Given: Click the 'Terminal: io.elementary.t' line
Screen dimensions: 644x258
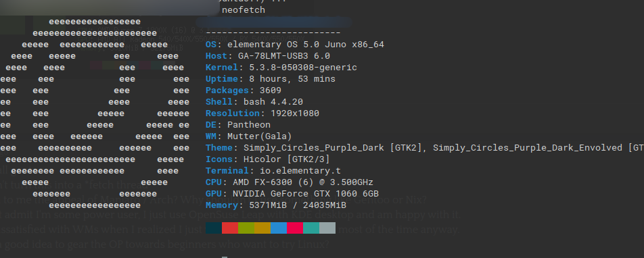Looking at the screenshot, I should [x=273, y=171].
